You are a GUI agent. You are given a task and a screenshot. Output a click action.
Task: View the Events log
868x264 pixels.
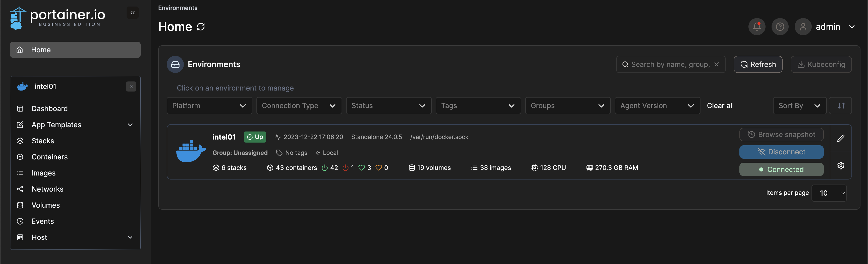point(43,221)
